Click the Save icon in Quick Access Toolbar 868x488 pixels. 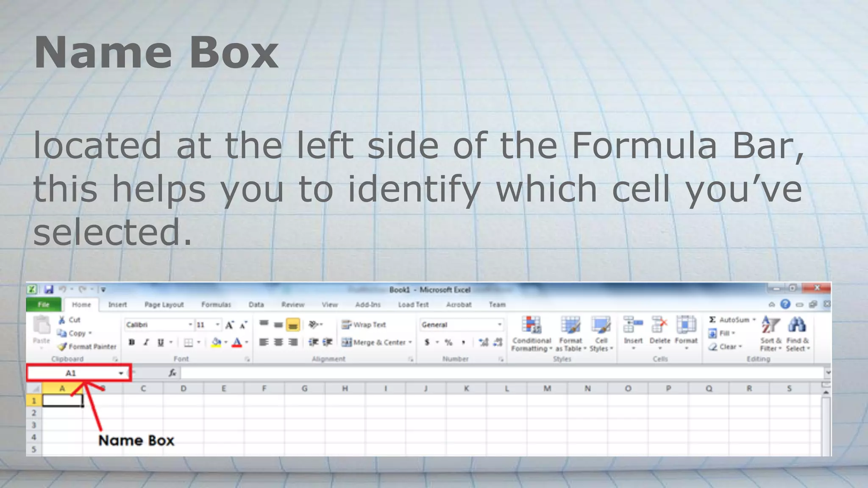pyautogui.click(x=49, y=289)
